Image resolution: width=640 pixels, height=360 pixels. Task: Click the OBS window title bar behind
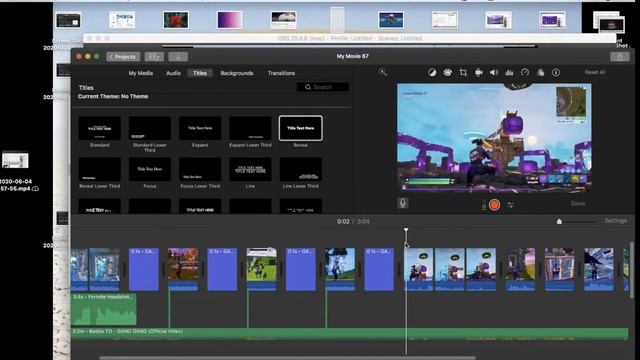350,38
